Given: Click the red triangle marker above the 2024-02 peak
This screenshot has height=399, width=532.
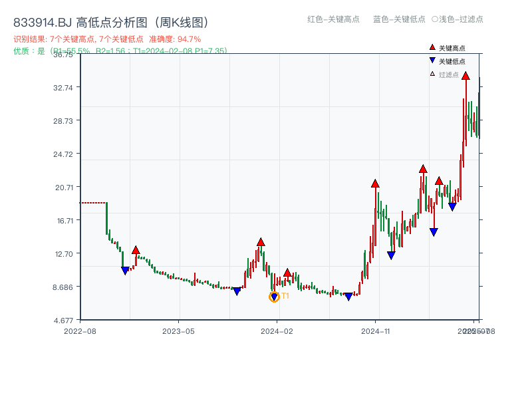Looking at the screenshot, I should pyautogui.click(x=261, y=242).
